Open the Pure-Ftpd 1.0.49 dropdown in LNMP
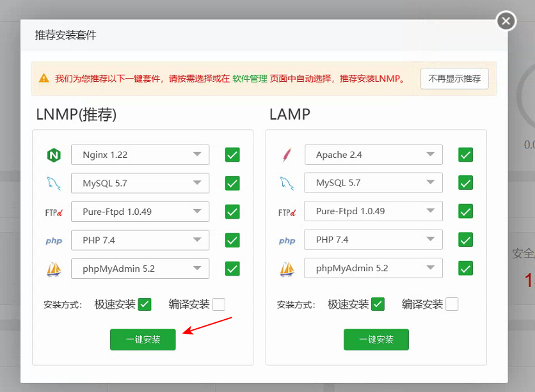This screenshot has height=392, width=535. click(140, 211)
